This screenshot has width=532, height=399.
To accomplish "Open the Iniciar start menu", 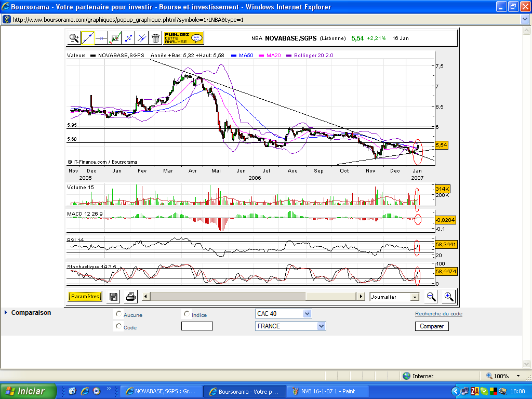I will point(28,391).
